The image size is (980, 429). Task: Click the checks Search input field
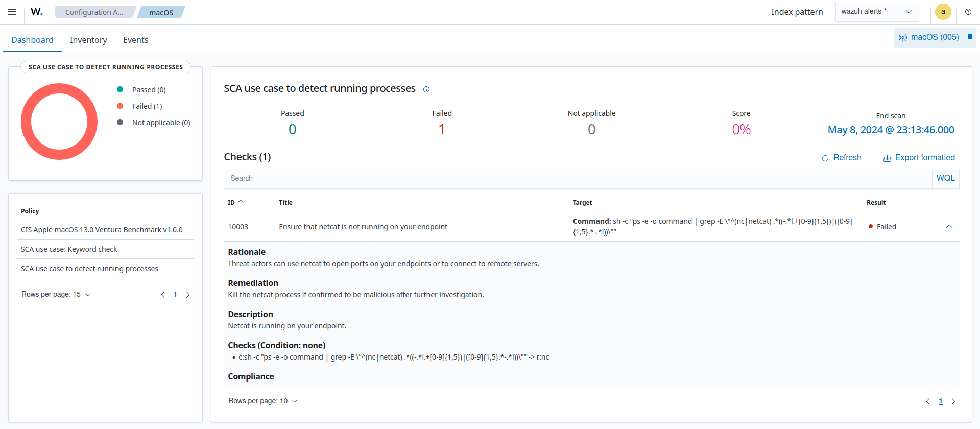coord(577,178)
